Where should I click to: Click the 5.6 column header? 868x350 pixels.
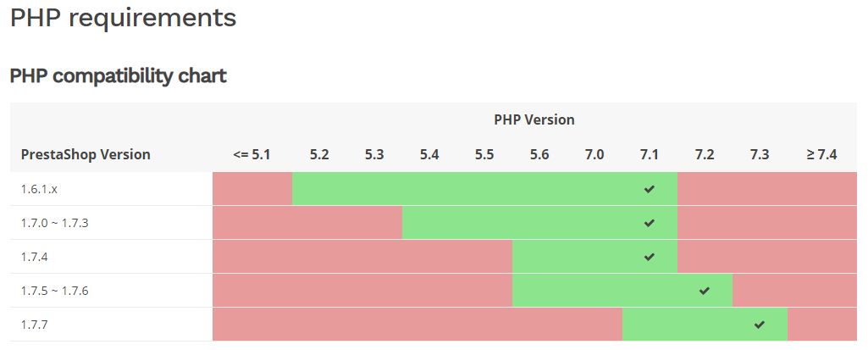click(x=539, y=154)
